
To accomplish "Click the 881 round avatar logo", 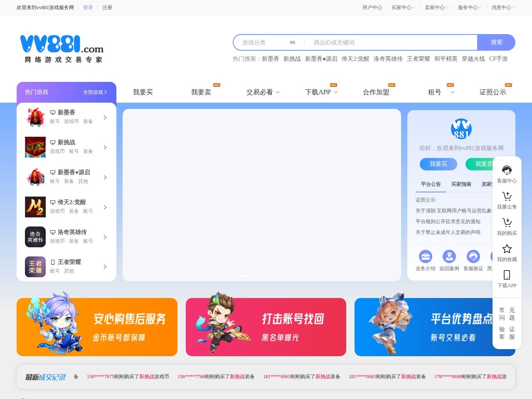I will (x=461, y=129).
